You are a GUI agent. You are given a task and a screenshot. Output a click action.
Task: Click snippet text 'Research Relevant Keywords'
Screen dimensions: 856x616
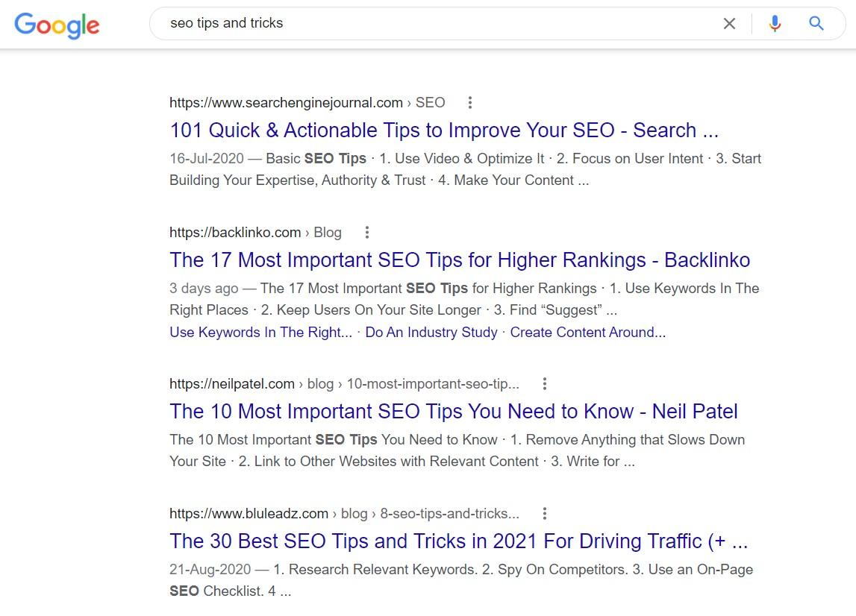point(381,570)
